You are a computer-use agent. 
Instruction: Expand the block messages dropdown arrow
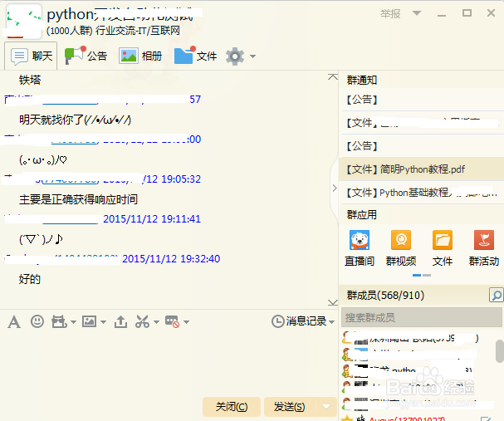coord(187,321)
